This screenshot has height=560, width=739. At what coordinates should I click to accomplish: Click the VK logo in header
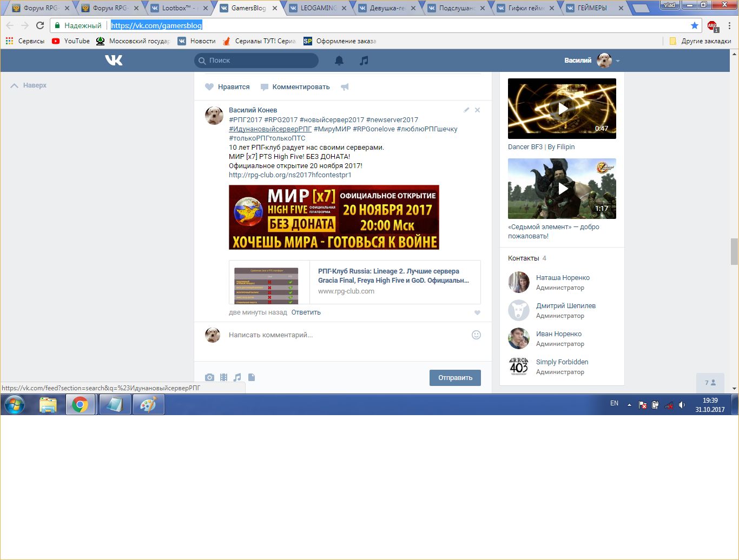[x=114, y=60]
